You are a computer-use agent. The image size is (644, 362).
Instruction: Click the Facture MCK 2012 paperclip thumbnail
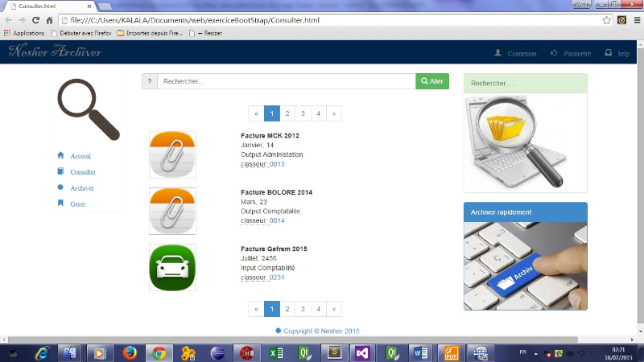[x=172, y=154]
